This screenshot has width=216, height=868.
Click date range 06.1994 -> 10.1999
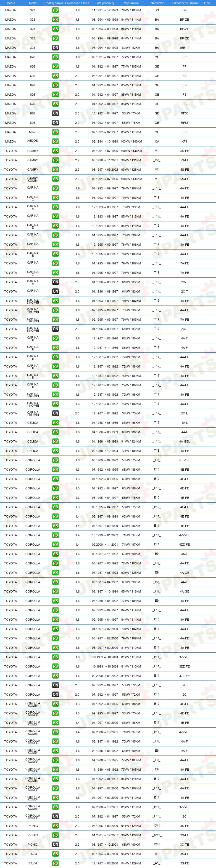(x=105, y=141)
